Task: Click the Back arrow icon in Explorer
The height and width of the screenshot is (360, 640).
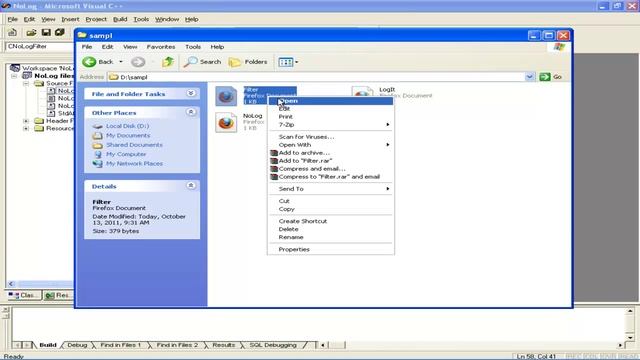Action: click(x=89, y=62)
